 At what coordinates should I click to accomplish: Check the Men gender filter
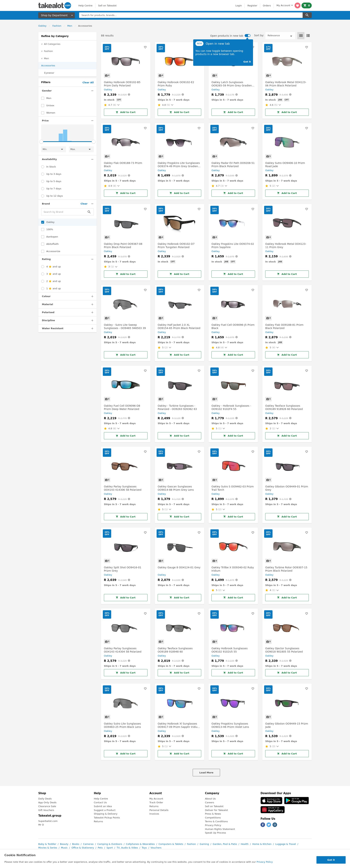[x=43, y=98]
